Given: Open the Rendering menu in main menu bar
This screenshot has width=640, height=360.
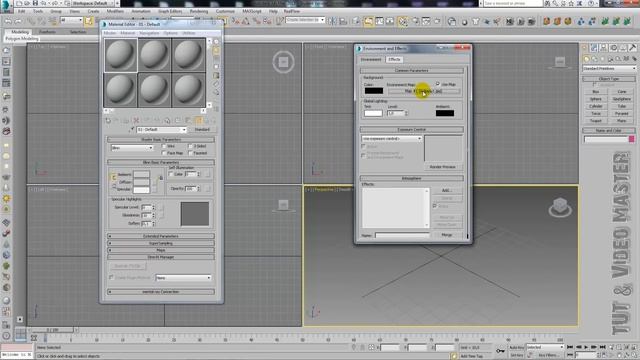Looking at the screenshot, I should pos(198,11).
